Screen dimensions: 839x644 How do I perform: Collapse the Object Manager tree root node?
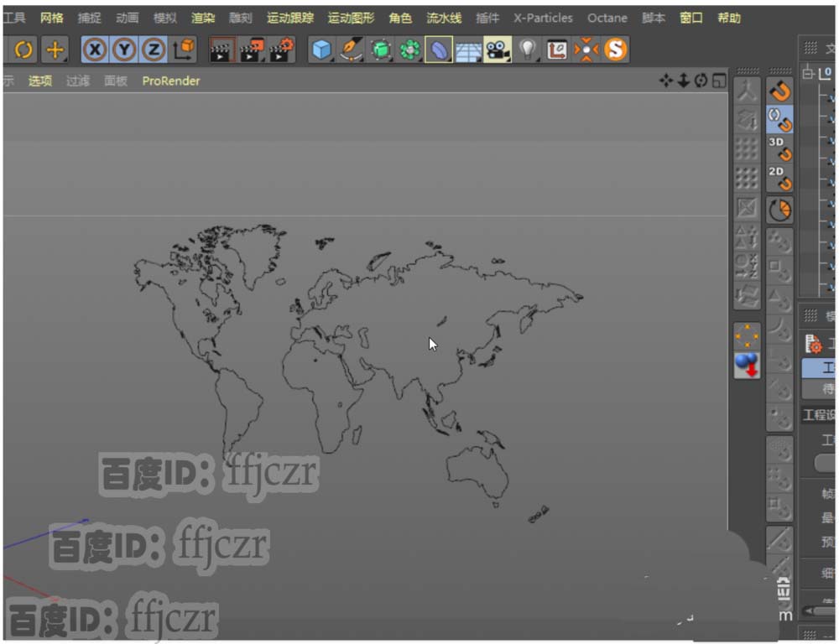(x=808, y=73)
